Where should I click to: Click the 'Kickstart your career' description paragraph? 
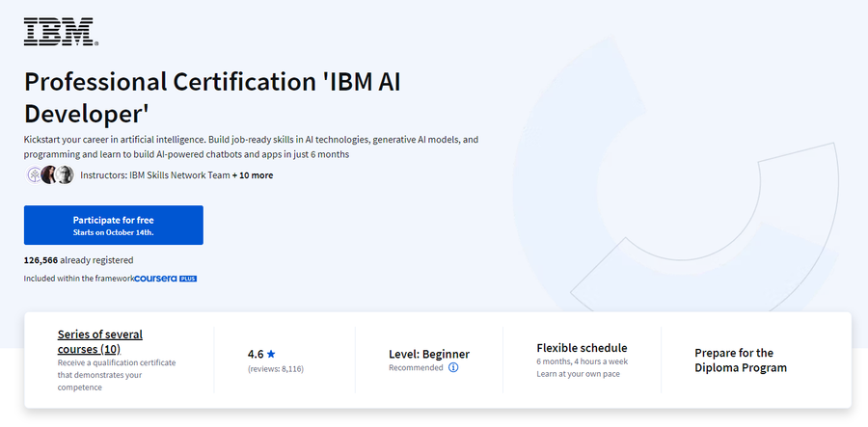pos(251,147)
